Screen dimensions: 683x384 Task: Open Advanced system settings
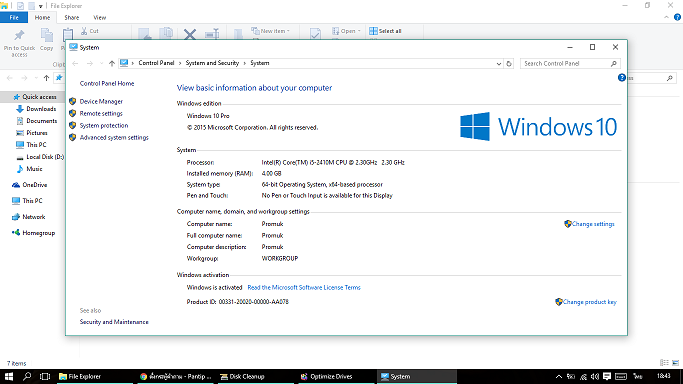click(x=114, y=138)
